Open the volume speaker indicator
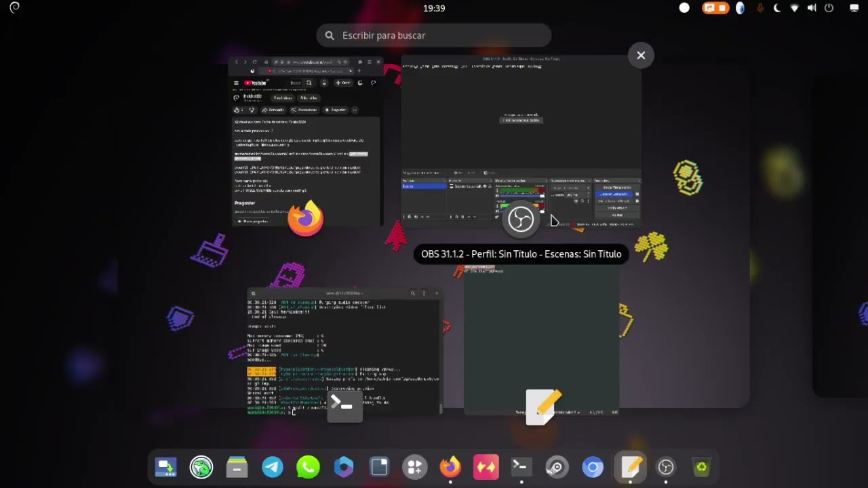 812,8
